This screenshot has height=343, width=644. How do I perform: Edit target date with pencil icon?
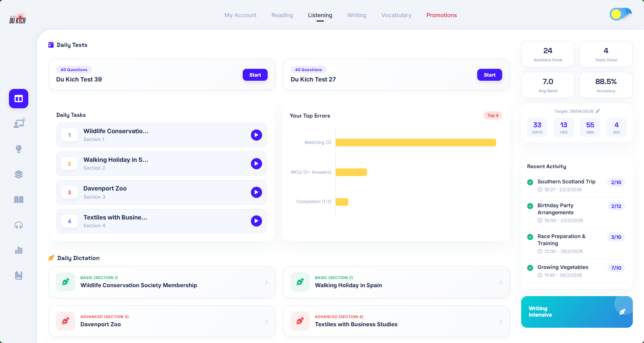(598, 111)
